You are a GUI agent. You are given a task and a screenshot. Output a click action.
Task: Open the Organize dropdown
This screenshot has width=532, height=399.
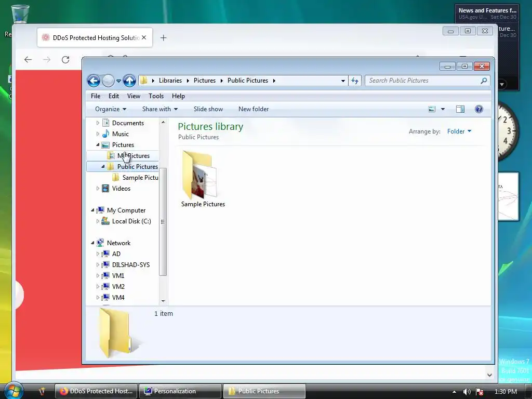111,109
